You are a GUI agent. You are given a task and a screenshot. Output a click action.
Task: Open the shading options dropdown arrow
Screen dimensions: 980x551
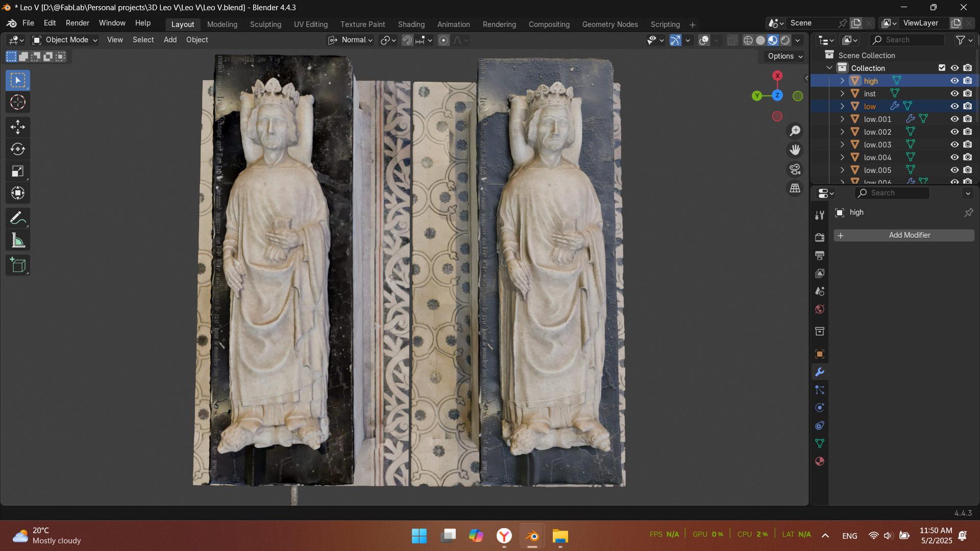tap(797, 40)
